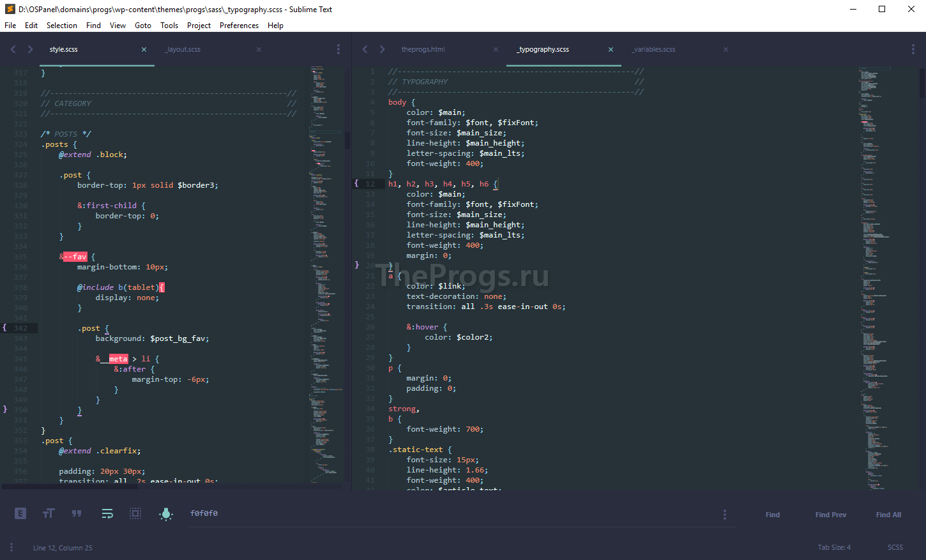926x560 pixels.
Task: Go to next tab in right pane
Action: click(382, 49)
